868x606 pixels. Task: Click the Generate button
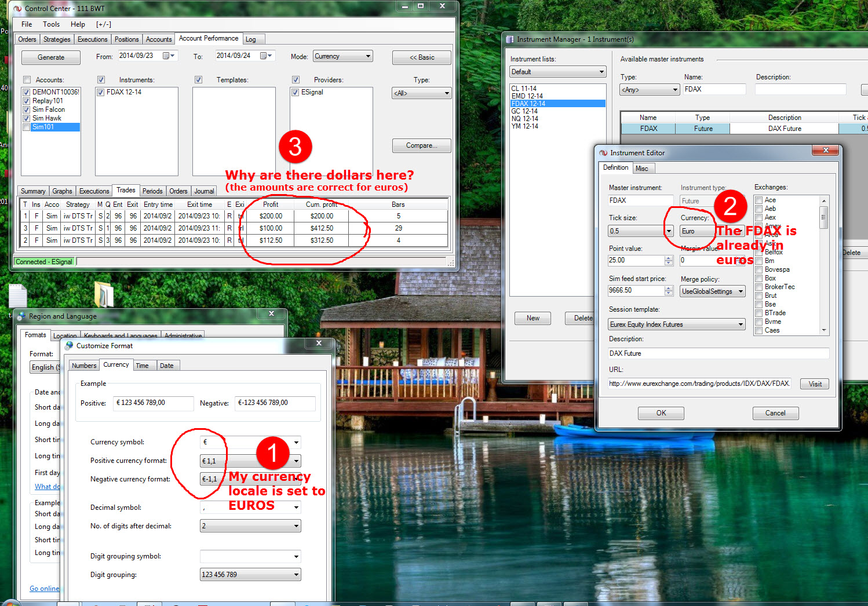click(x=51, y=57)
